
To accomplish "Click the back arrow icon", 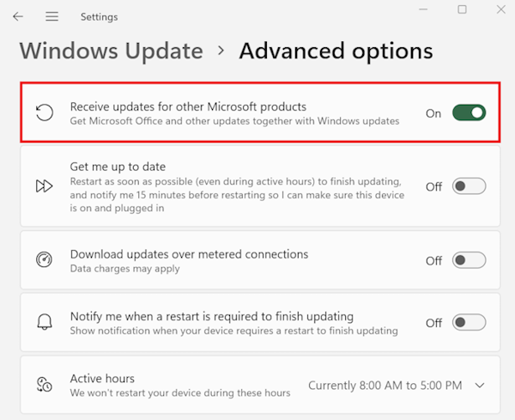I will pos(18,16).
